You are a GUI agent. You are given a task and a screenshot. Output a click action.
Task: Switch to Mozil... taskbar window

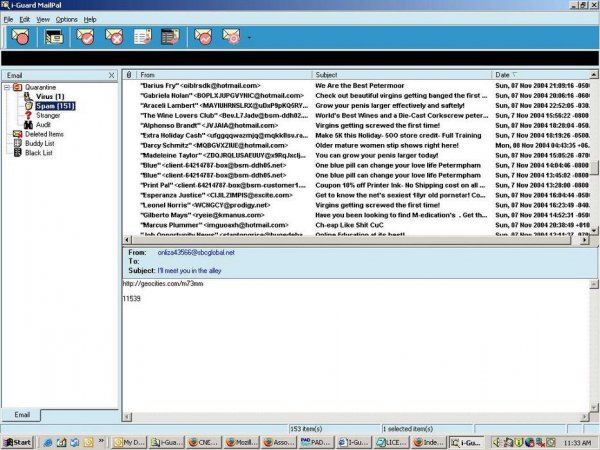241,442
